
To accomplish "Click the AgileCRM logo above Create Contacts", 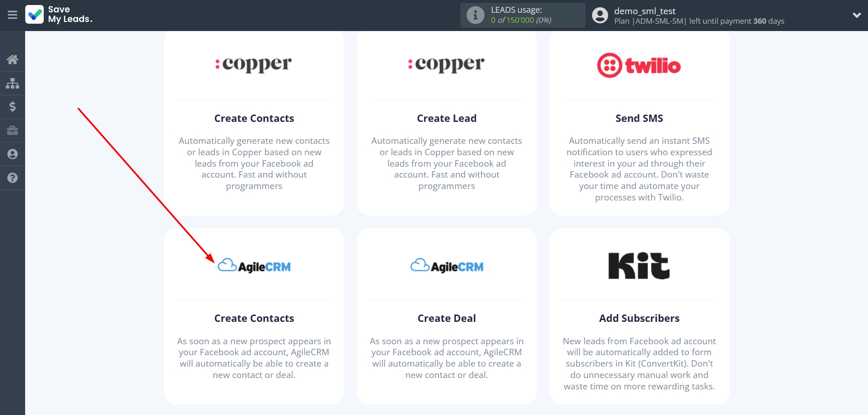I will coord(254,266).
